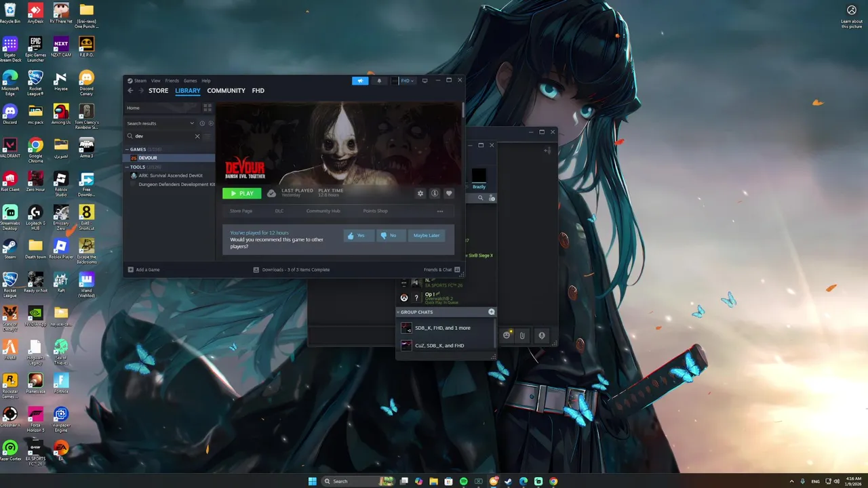Open the DEVOUR DLC link

(279, 211)
